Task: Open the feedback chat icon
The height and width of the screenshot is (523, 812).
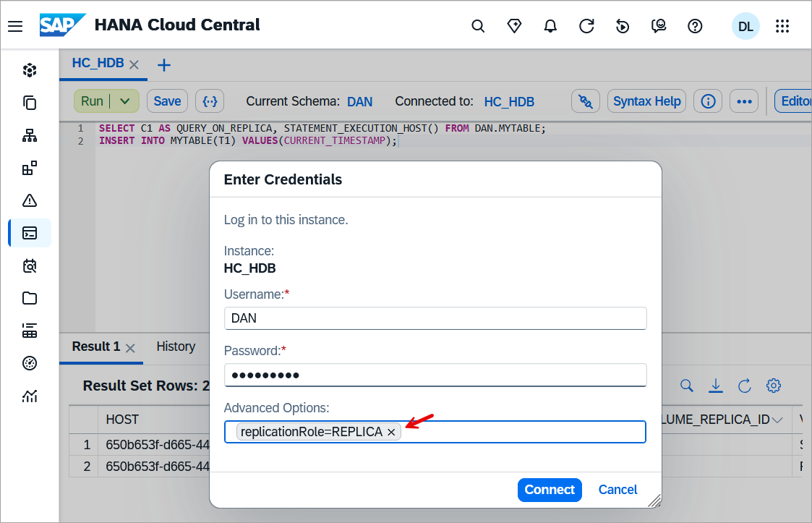Action: coord(659,26)
